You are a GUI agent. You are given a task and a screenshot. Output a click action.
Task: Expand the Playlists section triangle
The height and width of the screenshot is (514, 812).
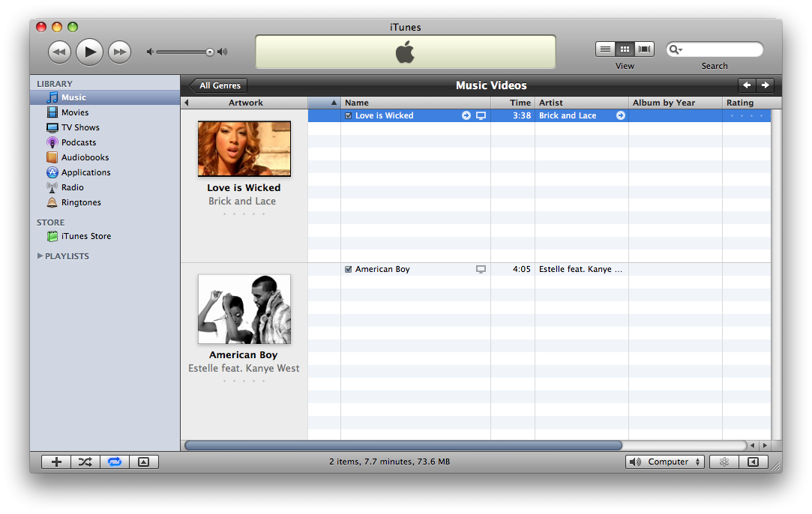coord(40,256)
